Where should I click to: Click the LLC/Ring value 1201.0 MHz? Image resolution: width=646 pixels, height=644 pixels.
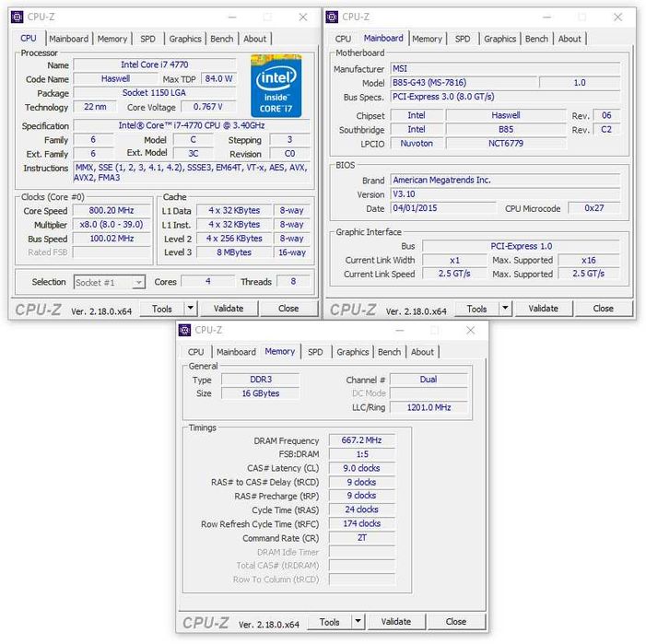[x=429, y=407]
